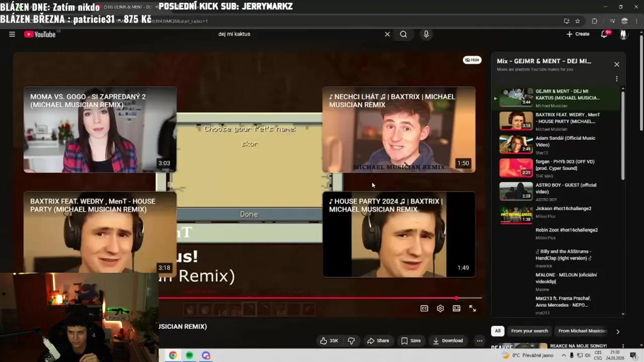Open the Chrome extensions puzzle icon
Viewport: 644px width, 362px height.
click(x=595, y=21)
